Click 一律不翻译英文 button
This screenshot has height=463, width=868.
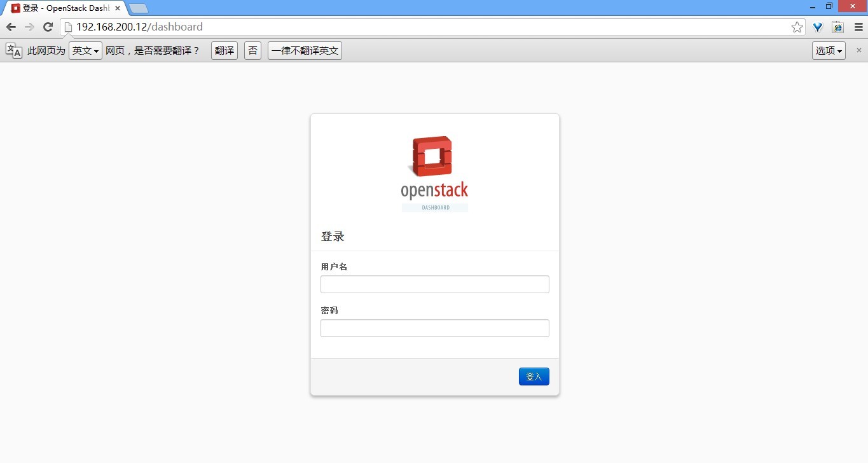[305, 51]
